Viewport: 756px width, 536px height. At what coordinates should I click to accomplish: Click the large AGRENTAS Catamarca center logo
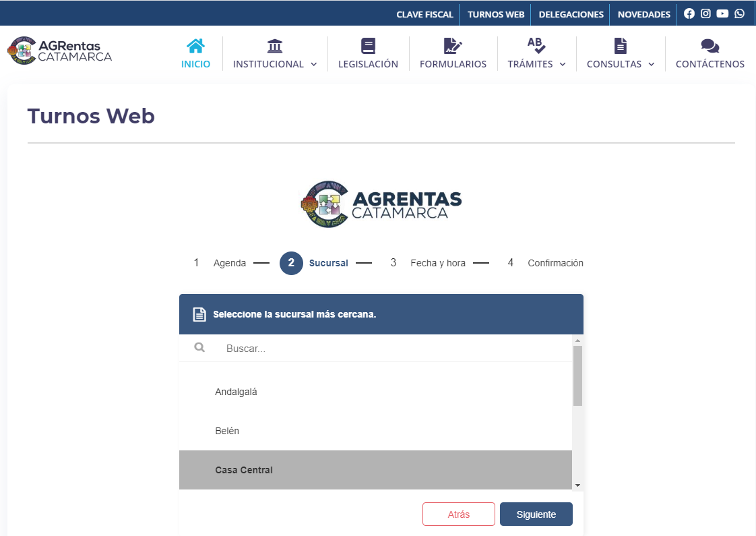coord(381,204)
